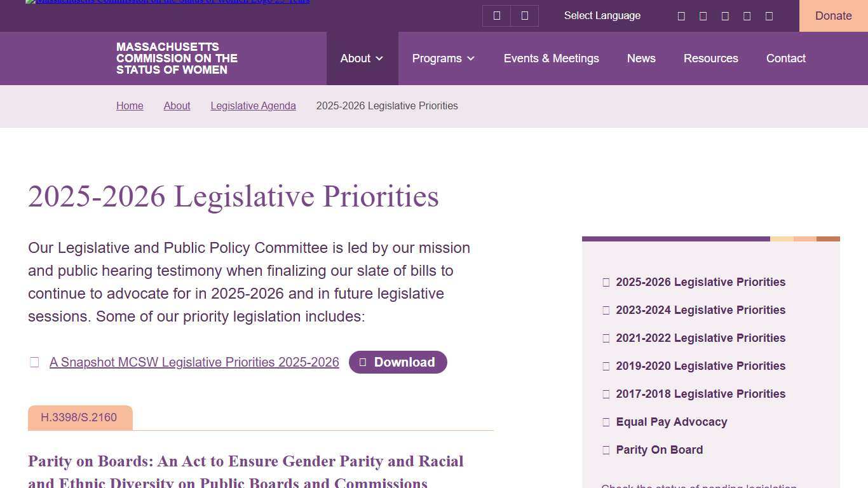Click the Facebook icon in the header
The image size is (868, 488).
(681, 15)
